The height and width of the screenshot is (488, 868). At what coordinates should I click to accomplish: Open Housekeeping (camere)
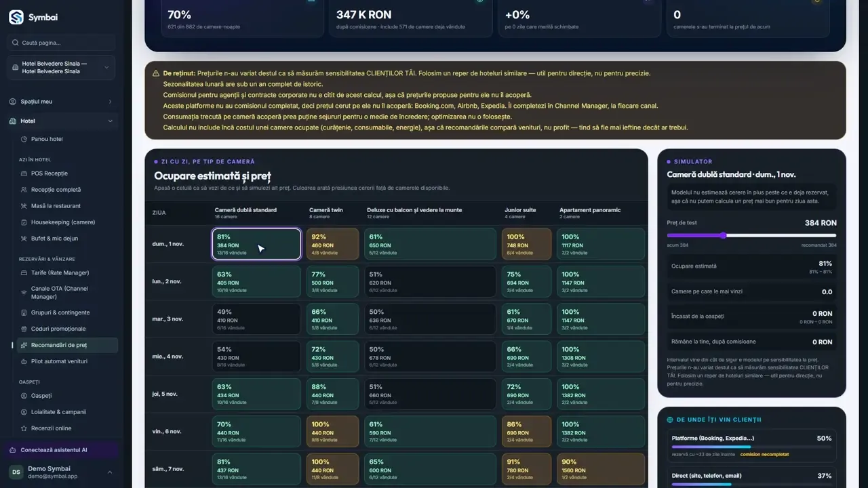(x=62, y=222)
